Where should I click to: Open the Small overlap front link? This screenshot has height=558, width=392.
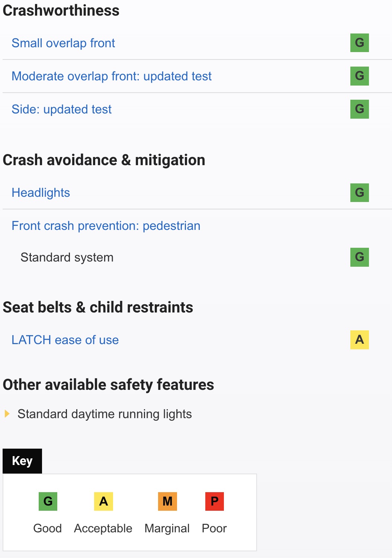pos(63,43)
